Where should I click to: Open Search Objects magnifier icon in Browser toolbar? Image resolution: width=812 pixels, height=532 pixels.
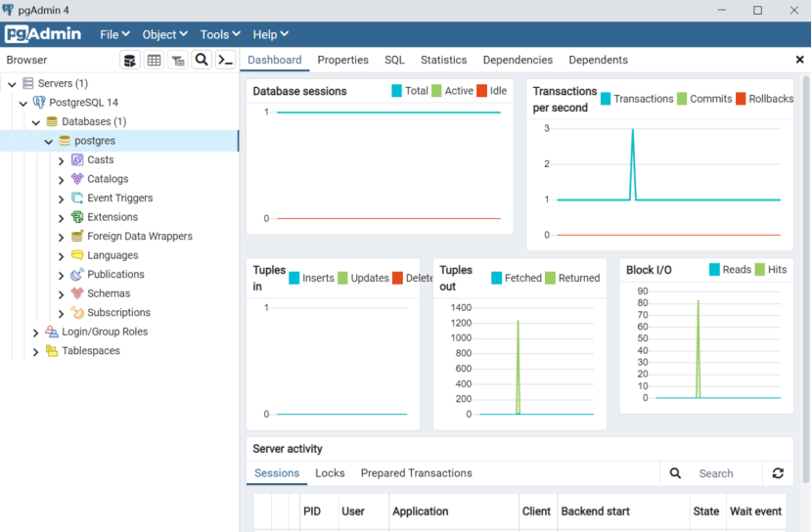coord(202,60)
